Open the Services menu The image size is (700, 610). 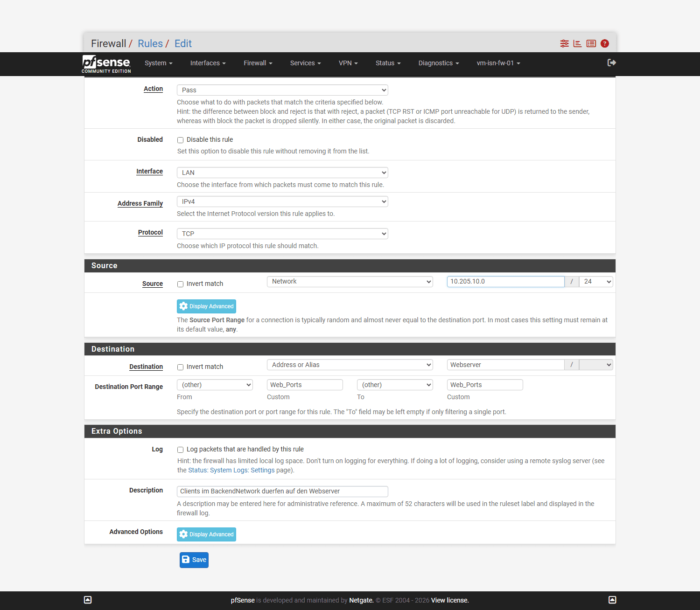point(306,63)
